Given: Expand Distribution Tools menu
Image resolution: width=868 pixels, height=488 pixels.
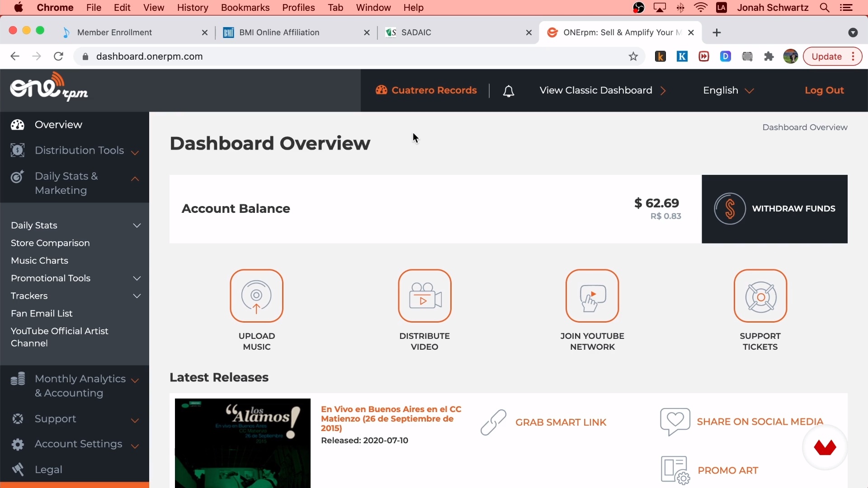Looking at the screenshot, I should point(135,153).
